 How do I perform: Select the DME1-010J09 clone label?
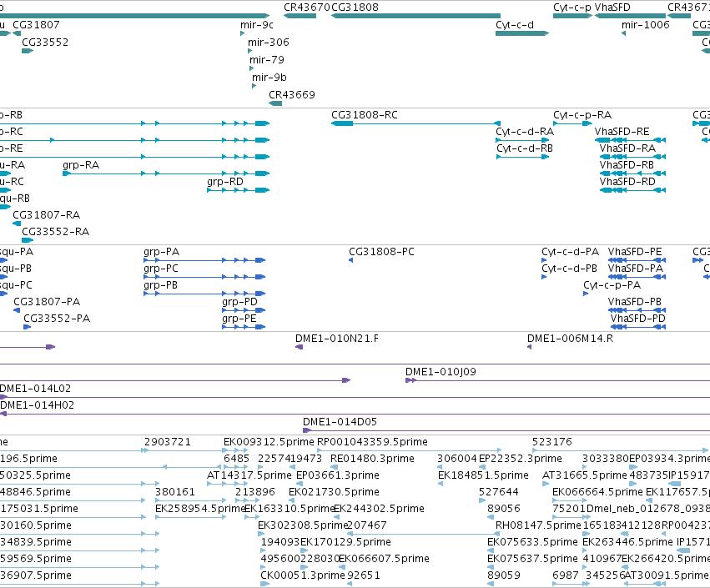click(441, 372)
